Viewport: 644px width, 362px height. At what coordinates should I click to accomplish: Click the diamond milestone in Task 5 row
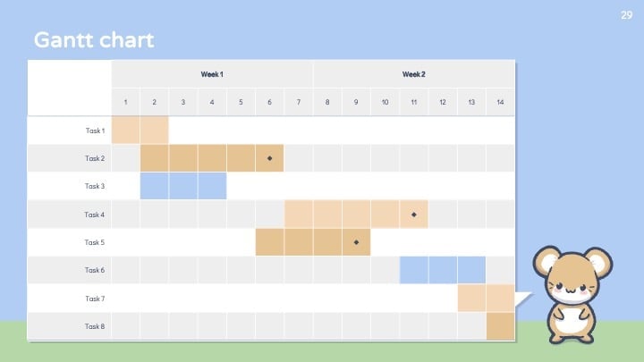coord(356,242)
